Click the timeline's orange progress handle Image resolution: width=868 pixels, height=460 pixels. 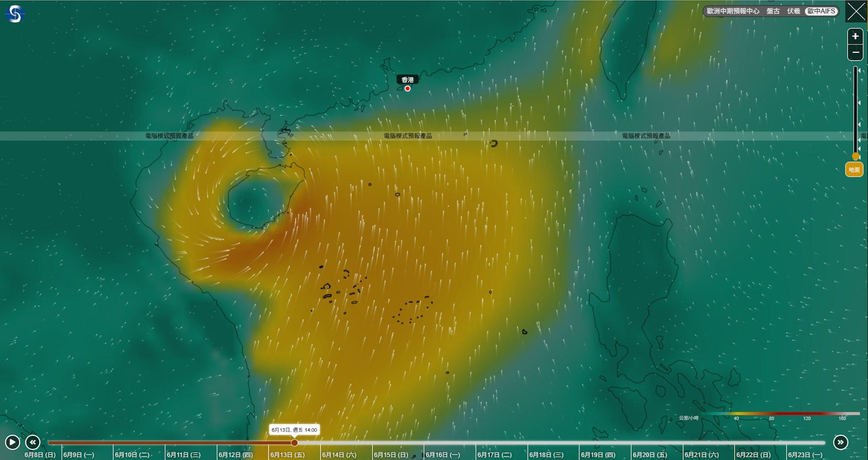point(294,443)
